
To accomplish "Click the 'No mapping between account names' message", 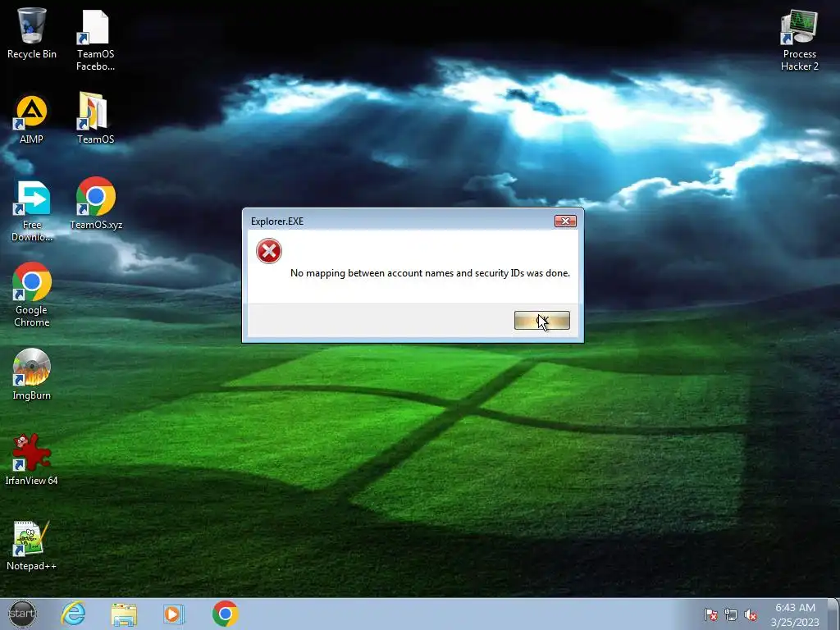I will [430, 273].
